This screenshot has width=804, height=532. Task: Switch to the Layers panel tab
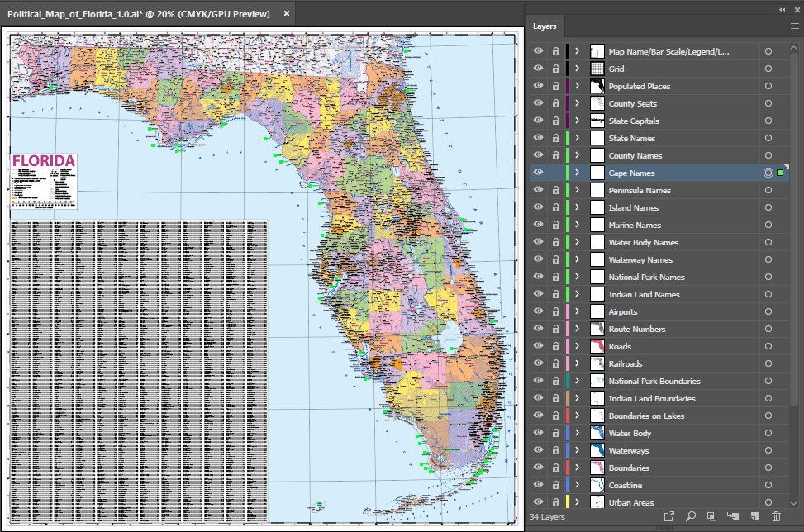click(545, 26)
